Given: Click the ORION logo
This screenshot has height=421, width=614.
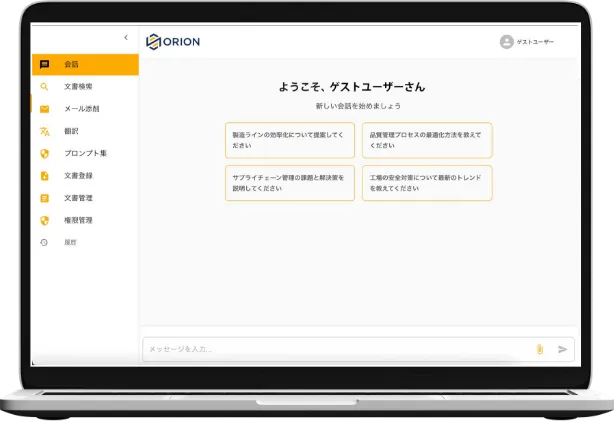Looking at the screenshot, I should tap(173, 42).
